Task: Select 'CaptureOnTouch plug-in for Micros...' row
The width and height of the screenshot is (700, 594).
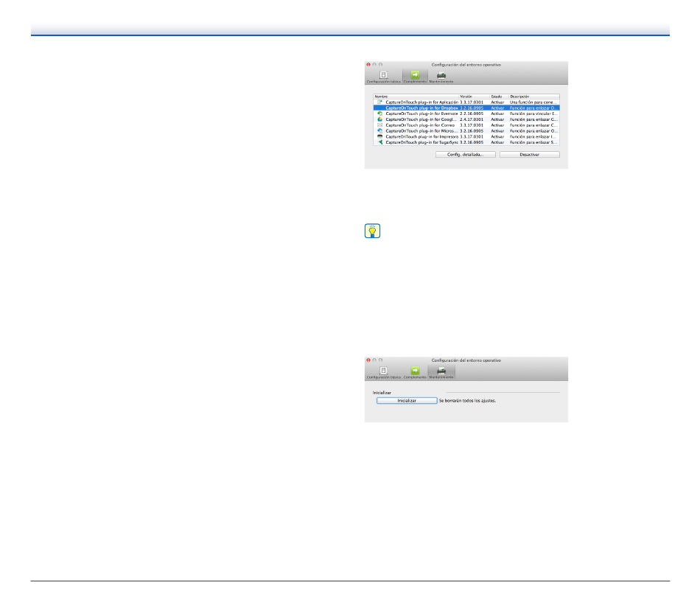Action: (466, 131)
